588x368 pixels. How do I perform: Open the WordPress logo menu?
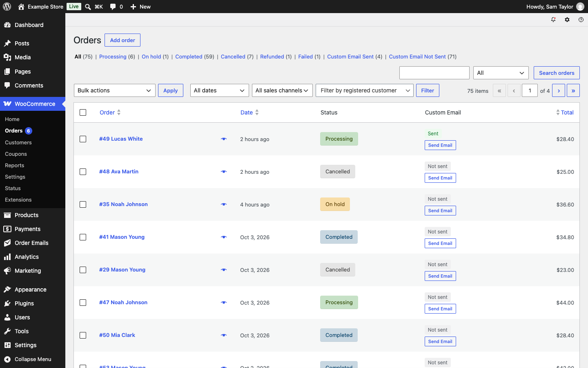7,7
